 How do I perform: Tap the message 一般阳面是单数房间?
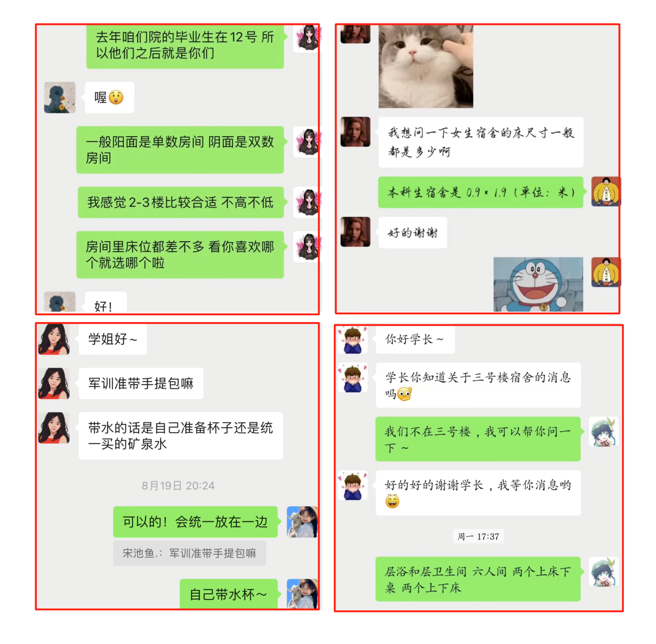click(x=180, y=150)
